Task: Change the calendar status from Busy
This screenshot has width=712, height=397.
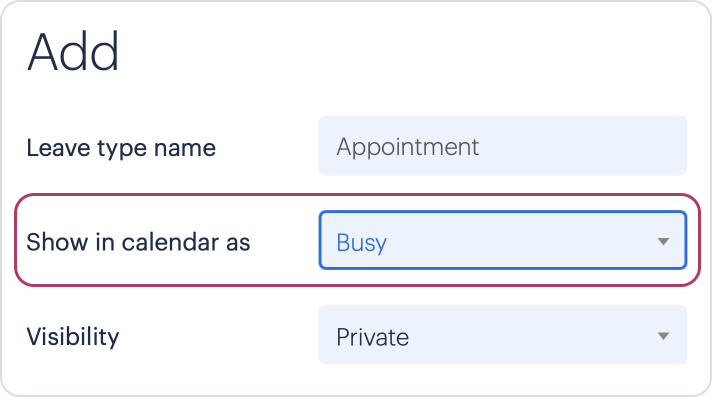Action: coord(503,240)
